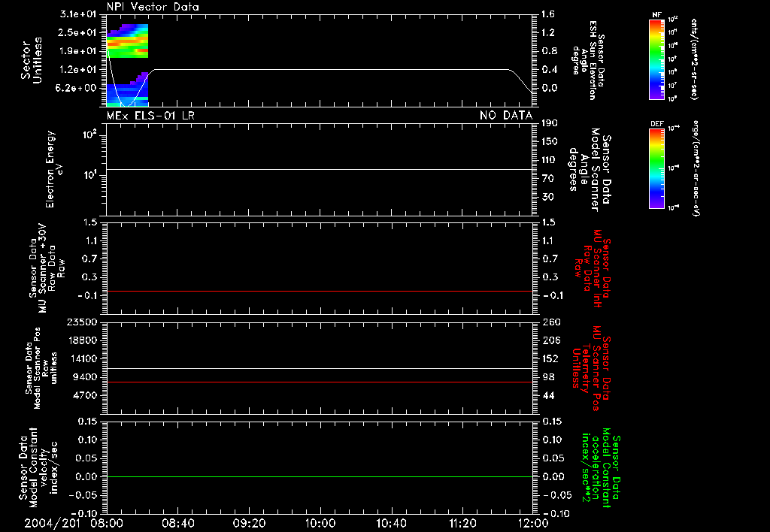Click the 44 telemetry axis value

(548, 395)
